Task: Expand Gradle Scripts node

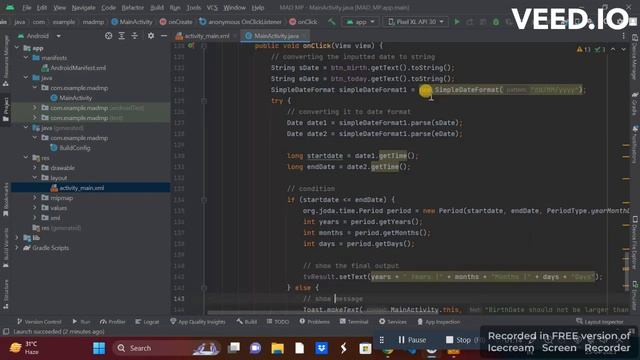Action: 17,248
